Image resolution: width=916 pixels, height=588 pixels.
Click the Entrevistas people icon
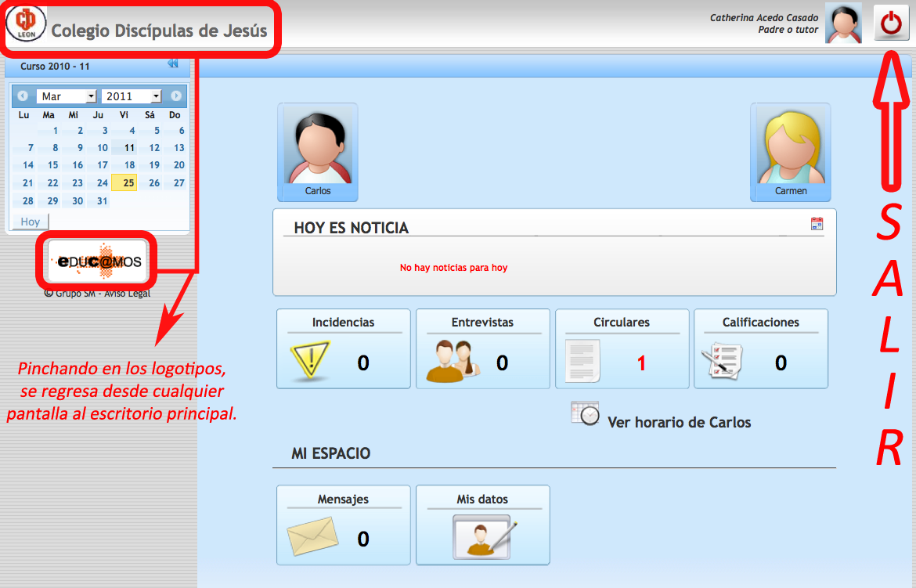(x=453, y=361)
